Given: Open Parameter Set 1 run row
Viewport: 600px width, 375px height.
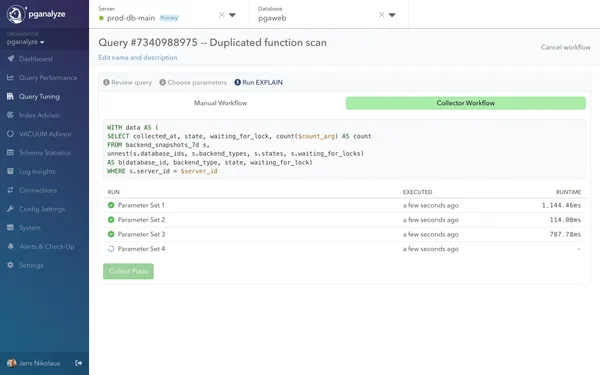Looking at the screenshot, I should [x=344, y=205].
